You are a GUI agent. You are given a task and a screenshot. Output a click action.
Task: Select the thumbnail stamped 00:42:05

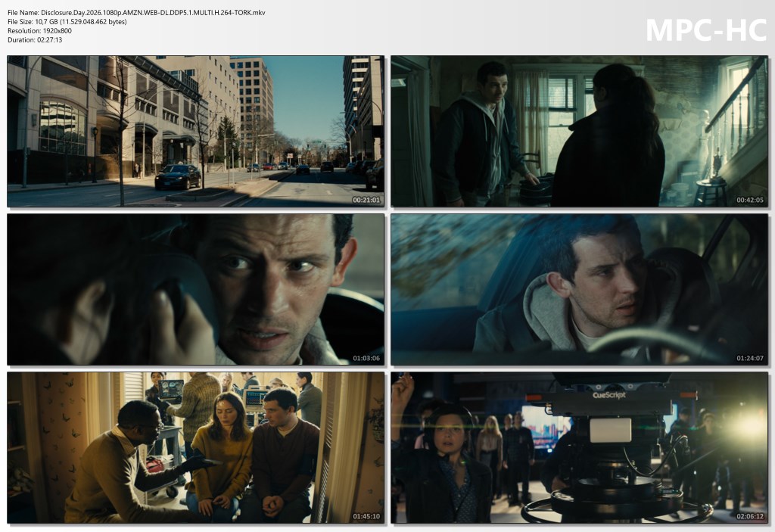click(579, 131)
